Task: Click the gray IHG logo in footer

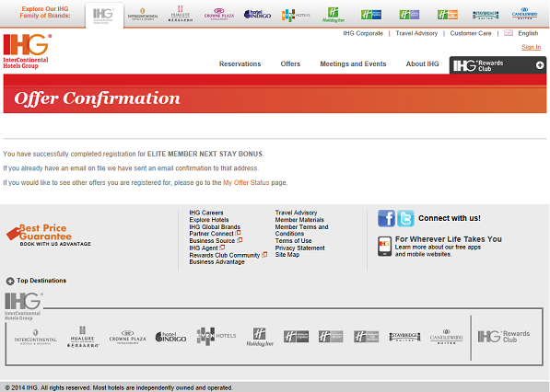Action: pyautogui.click(x=24, y=306)
